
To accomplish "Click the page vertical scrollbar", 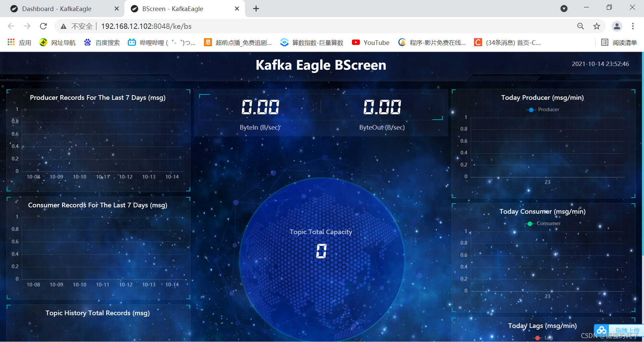I will pyautogui.click(x=642, y=154).
